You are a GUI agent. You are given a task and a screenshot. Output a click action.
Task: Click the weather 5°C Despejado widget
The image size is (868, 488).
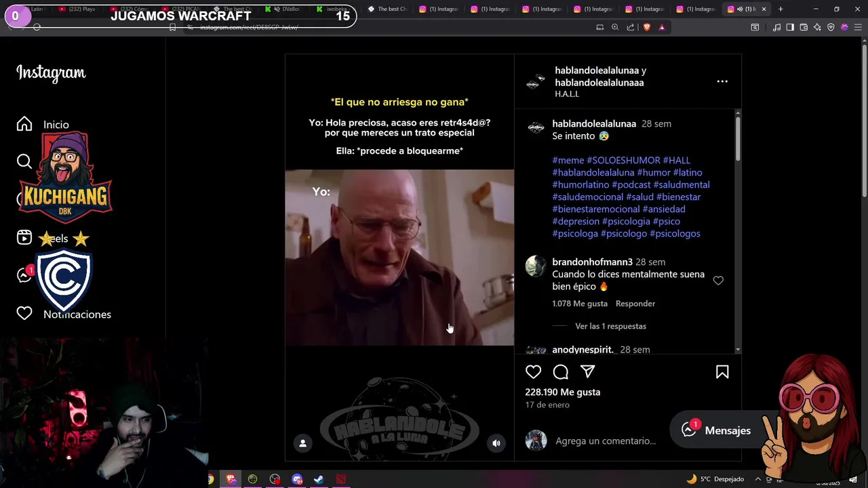point(715,479)
